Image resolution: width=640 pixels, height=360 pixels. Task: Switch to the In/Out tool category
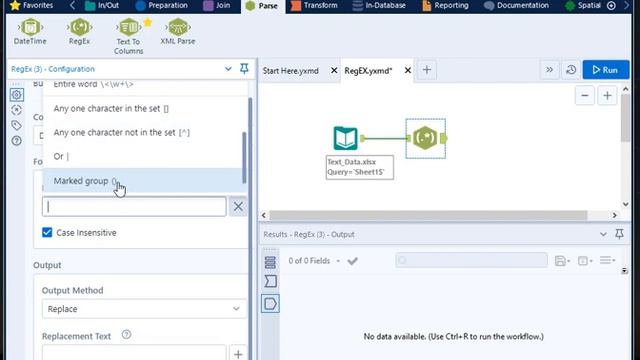(102, 6)
